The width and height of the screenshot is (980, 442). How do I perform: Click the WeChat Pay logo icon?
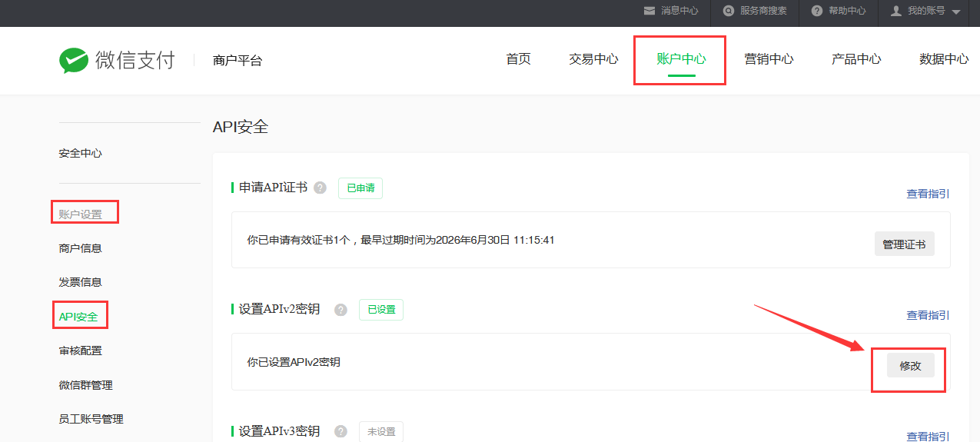(74, 61)
